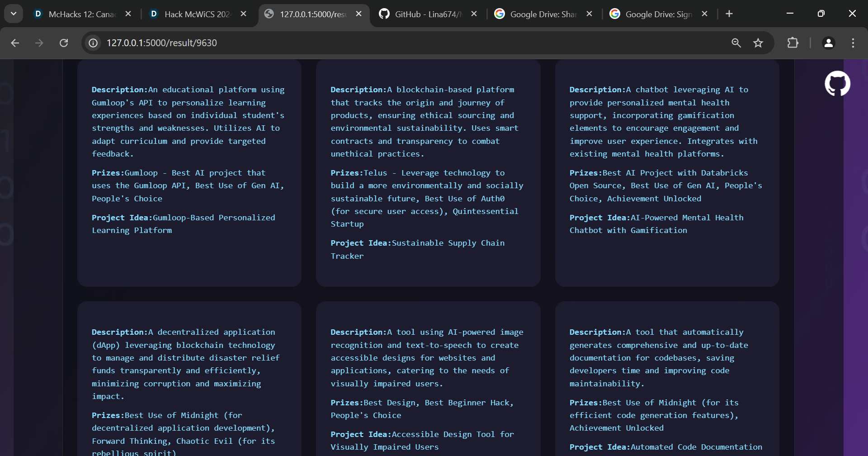Open a new browser tab

click(x=729, y=14)
